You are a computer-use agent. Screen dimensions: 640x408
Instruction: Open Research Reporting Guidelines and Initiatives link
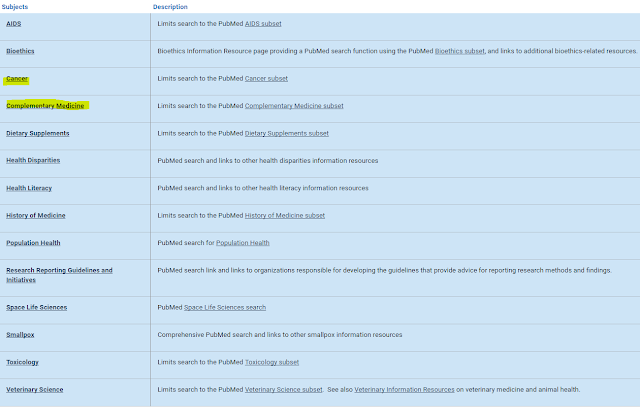[x=59, y=275]
